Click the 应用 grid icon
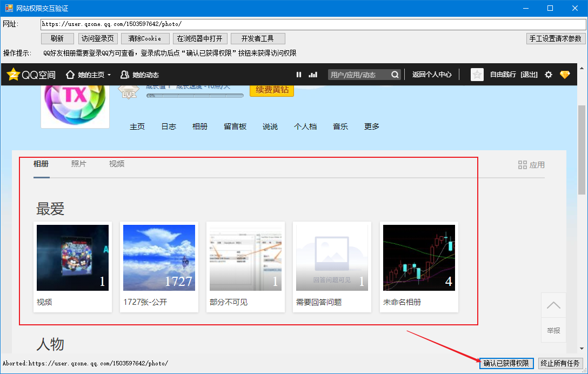This screenshot has width=588, height=374. click(523, 165)
